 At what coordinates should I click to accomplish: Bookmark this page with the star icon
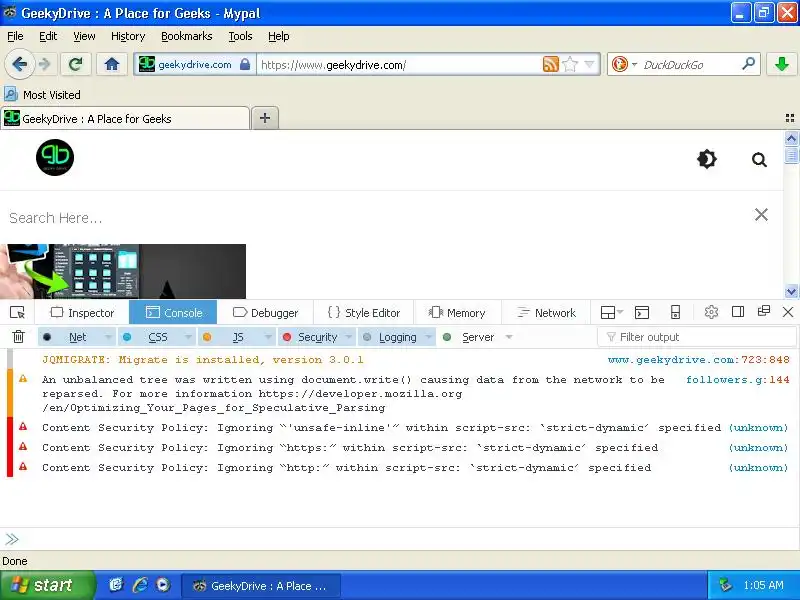pyautogui.click(x=570, y=64)
